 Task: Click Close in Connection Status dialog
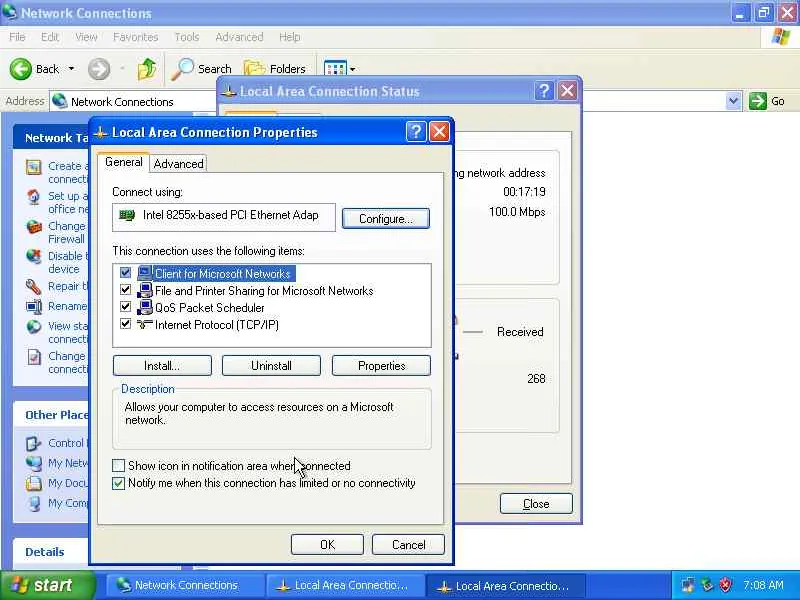coord(536,504)
